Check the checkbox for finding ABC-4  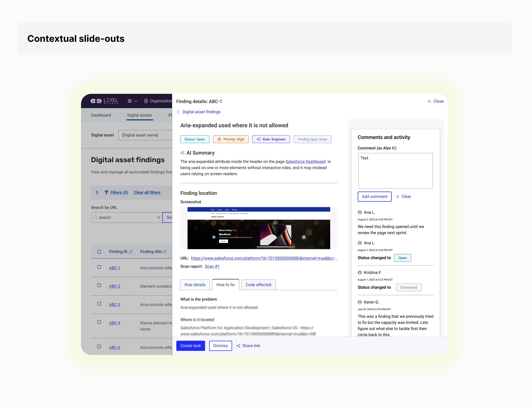pos(99,322)
